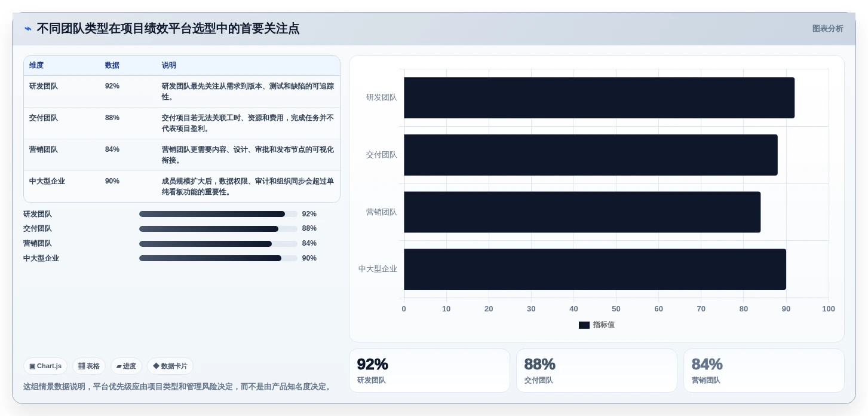Toggle the 指标值 legend color box
Screen dimensions: 868x416
[x=584, y=325]
